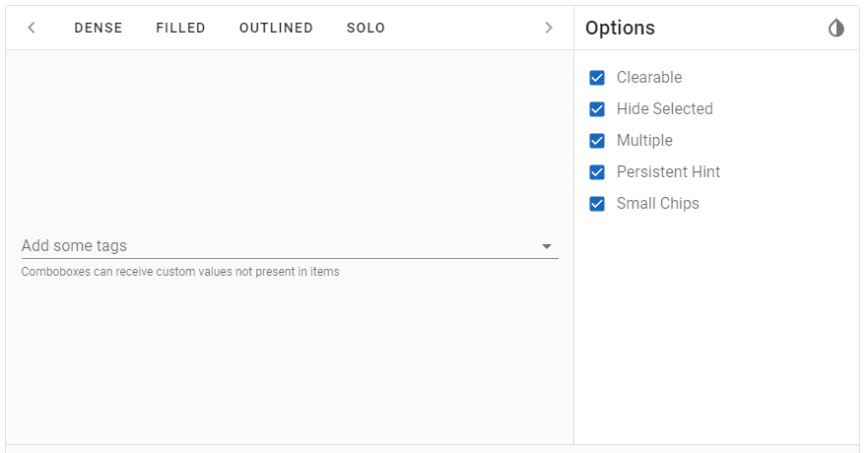Click the empty preview area above the combobox
This screenshot has width=868, height=453.
click(289, 138)
